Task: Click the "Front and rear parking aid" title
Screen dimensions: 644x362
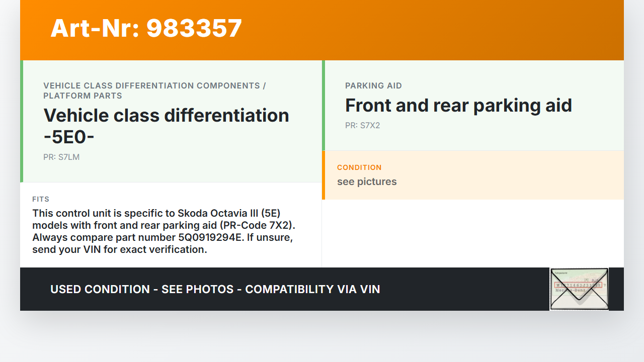Action: (458, 105)
